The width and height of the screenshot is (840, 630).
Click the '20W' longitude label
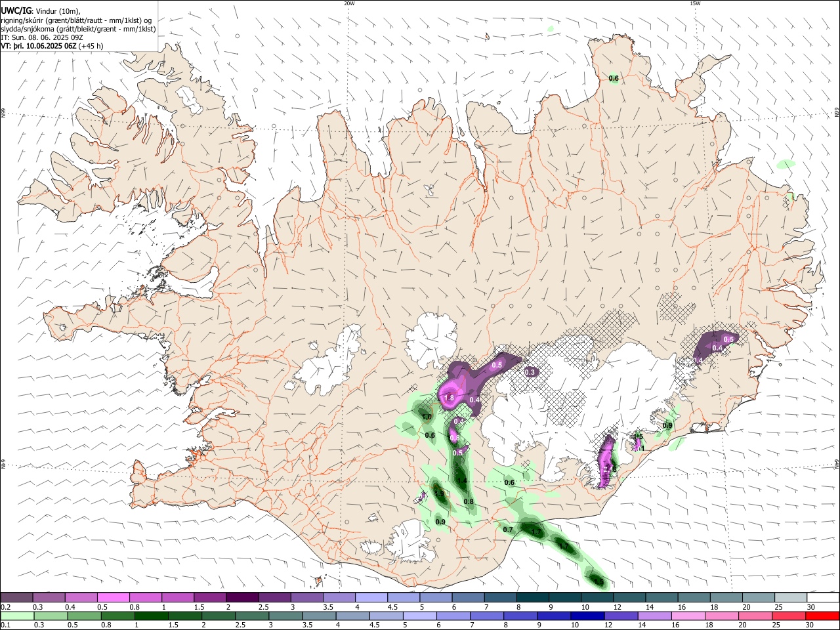[x=350, y=3]
